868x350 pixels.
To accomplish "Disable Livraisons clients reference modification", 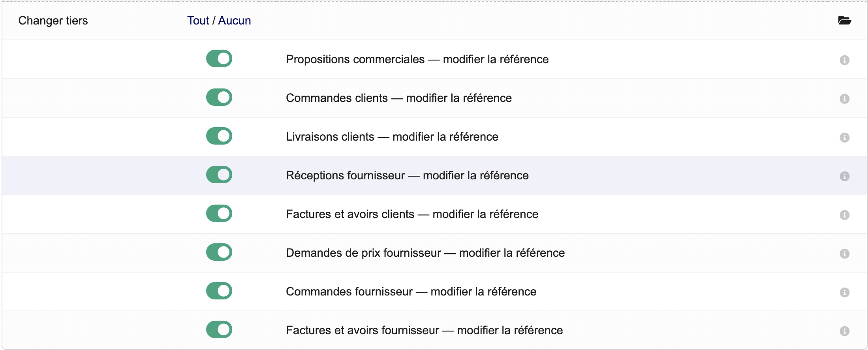I will (x=219, y=136).
